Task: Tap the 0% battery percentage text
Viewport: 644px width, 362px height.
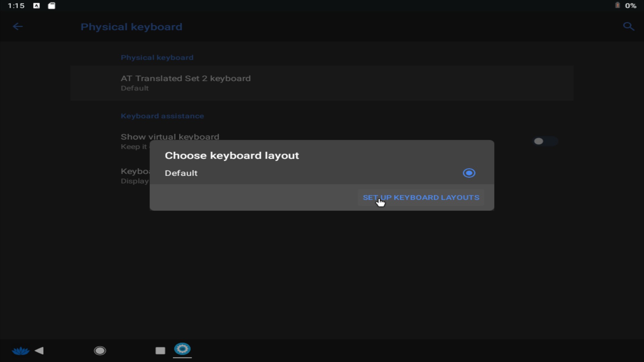Action: (631, 6)
